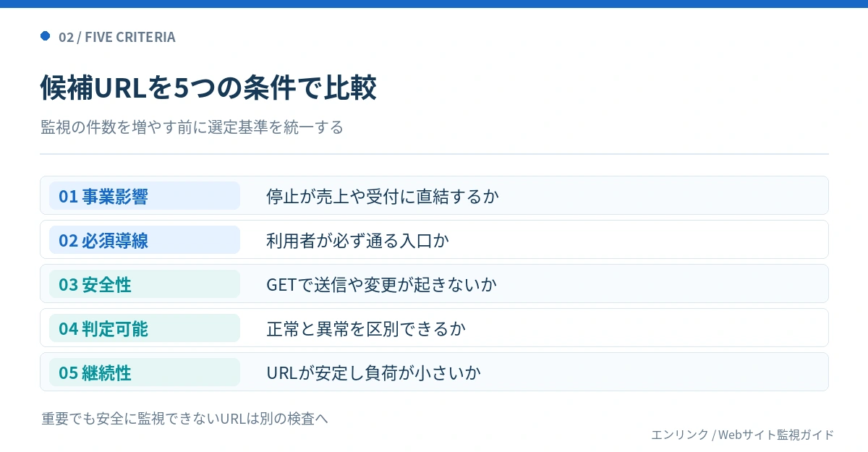Viewport: 868px width, 452px height.
Task: Click the '03 安全性' label
Action: tap(145, 284)
